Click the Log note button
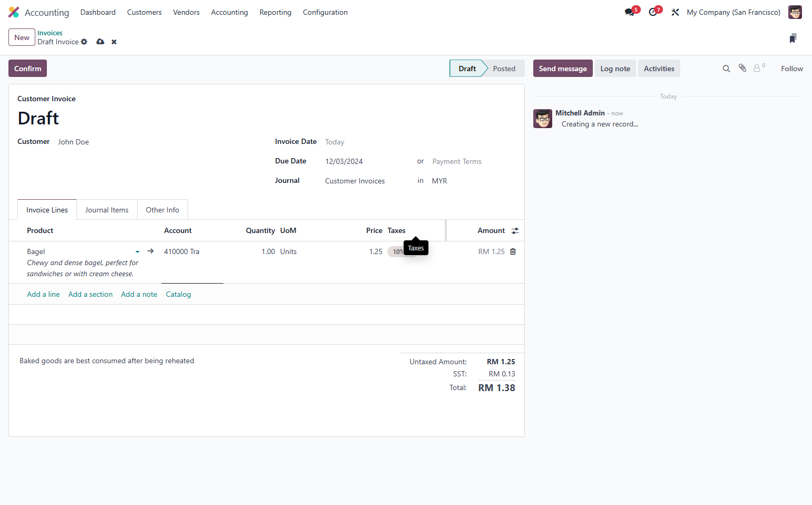The width and height of the screenshot is (812, 505). coord(615,69)
